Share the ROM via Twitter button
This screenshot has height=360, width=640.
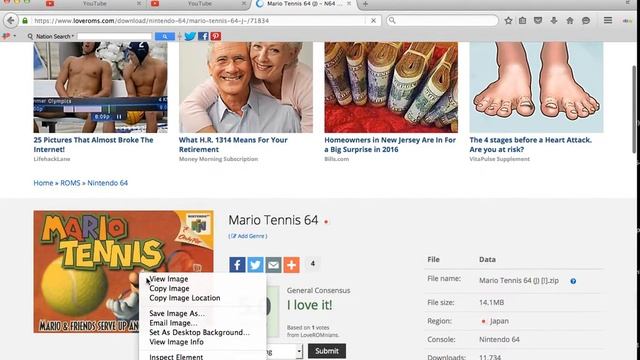(x=255, y=265)
